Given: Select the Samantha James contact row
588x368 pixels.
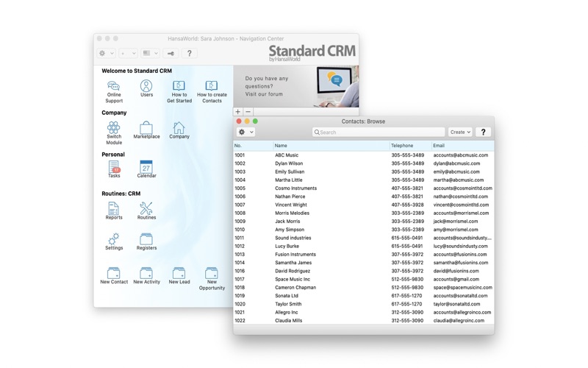Looking at the screenshot, I should (x=363, y=263).
